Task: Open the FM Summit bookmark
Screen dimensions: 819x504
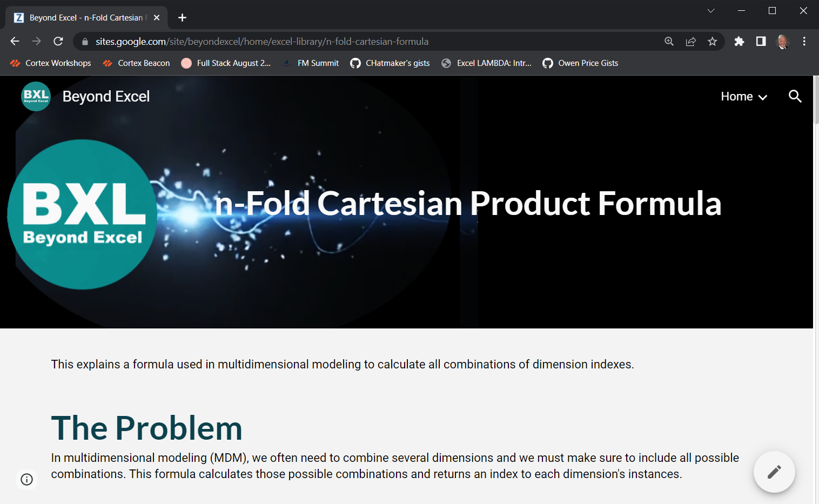Action: coord(311,63)
